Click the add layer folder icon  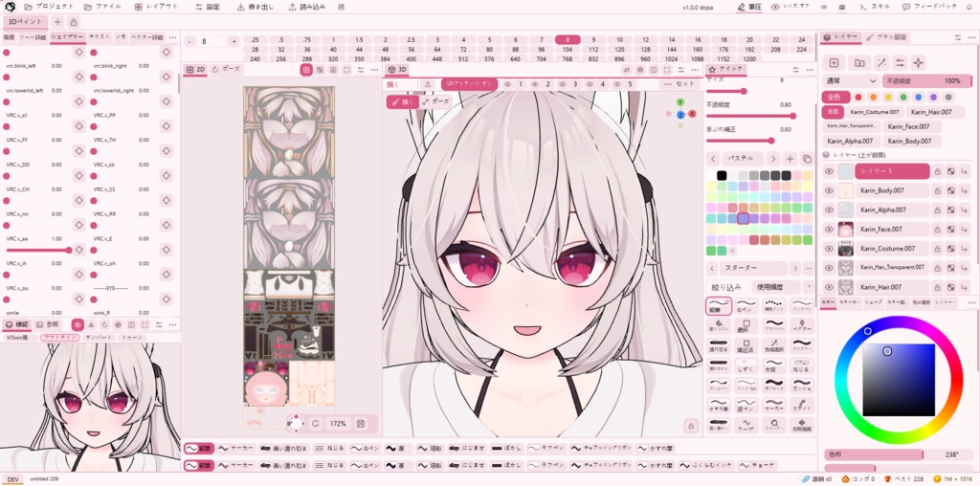859,62
